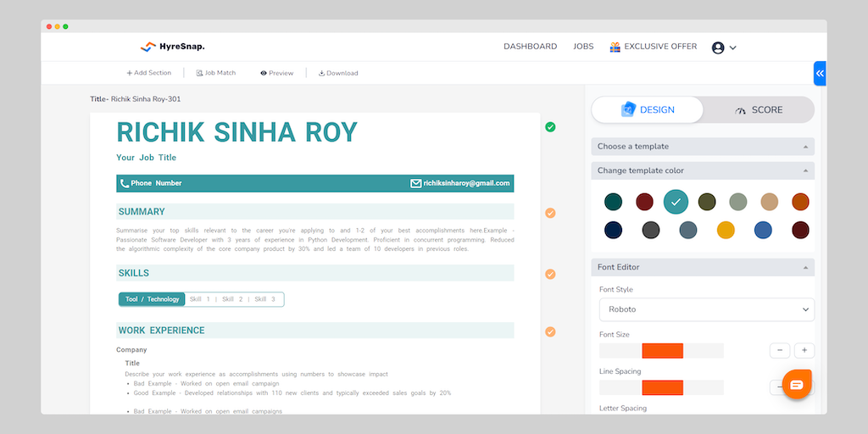Click the orange check beside Summary

(x=550, y=213)
